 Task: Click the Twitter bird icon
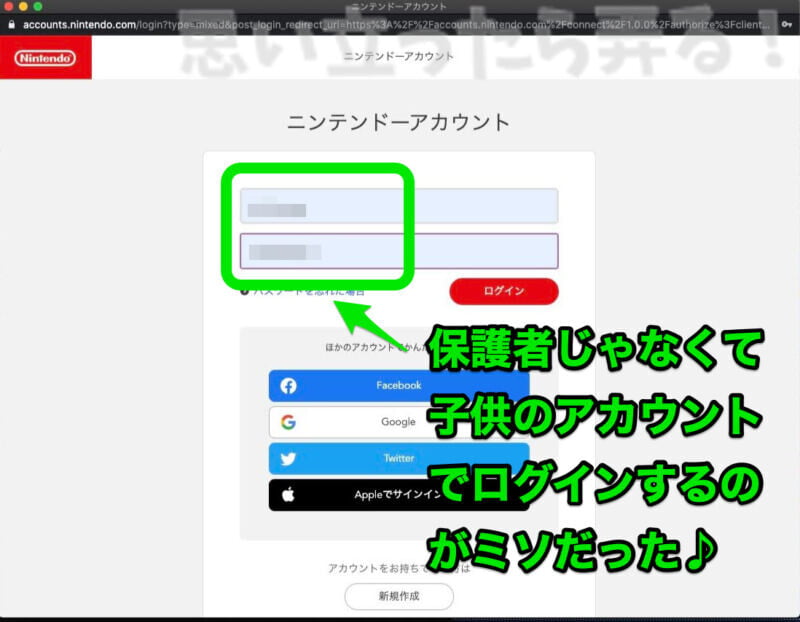288,459
